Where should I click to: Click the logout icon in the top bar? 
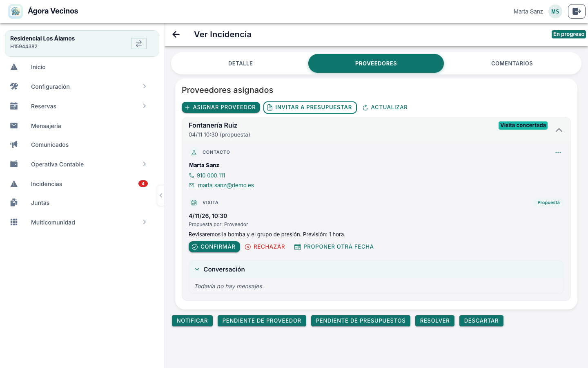click(x=577, y=11)
